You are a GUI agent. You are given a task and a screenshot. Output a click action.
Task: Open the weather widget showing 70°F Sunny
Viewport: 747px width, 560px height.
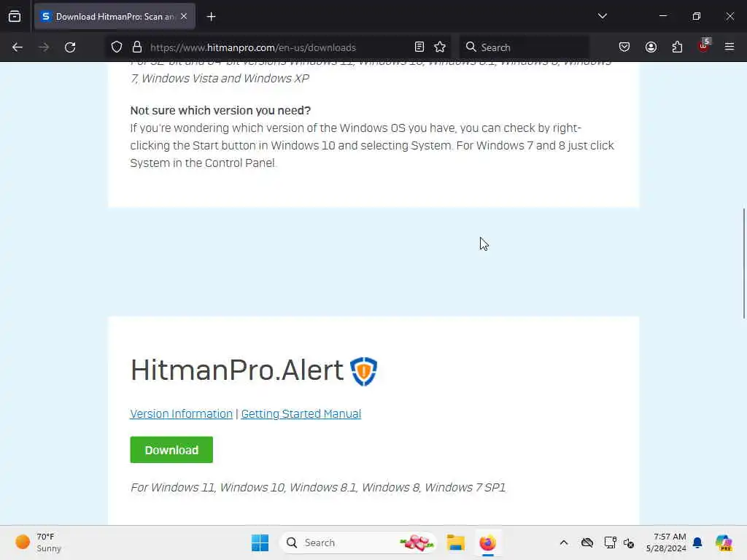coord(38,542)
